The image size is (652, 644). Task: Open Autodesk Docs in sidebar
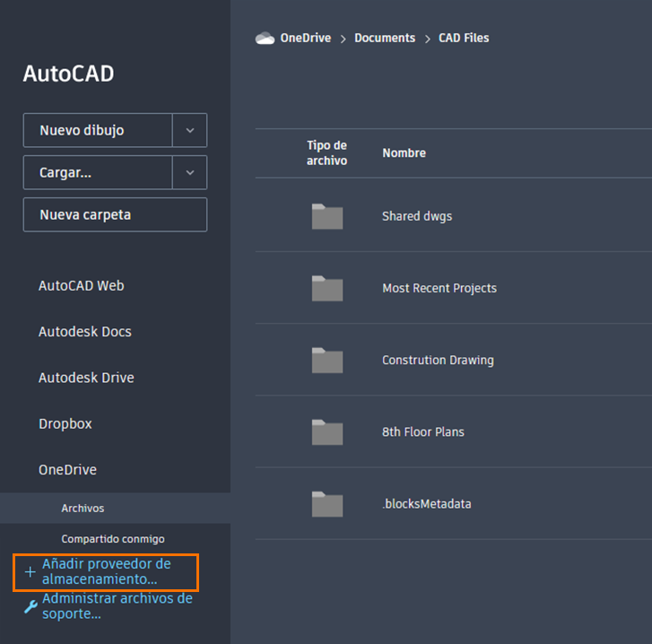coord(85,332)
